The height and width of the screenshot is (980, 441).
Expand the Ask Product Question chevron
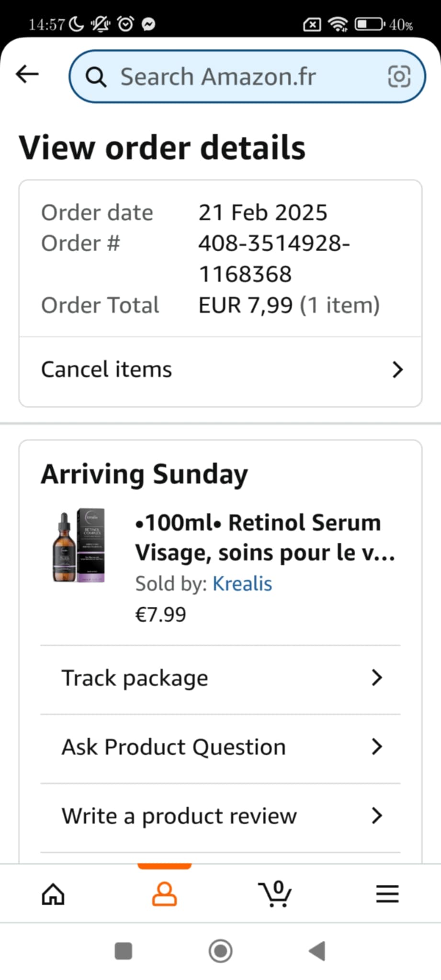[x=377, y=746]
